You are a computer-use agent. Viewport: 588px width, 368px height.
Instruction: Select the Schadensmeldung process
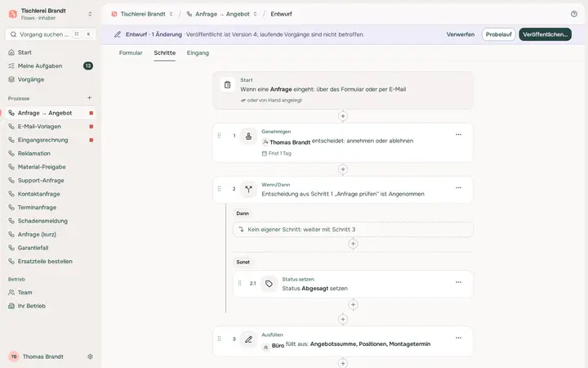pos(51,221)
